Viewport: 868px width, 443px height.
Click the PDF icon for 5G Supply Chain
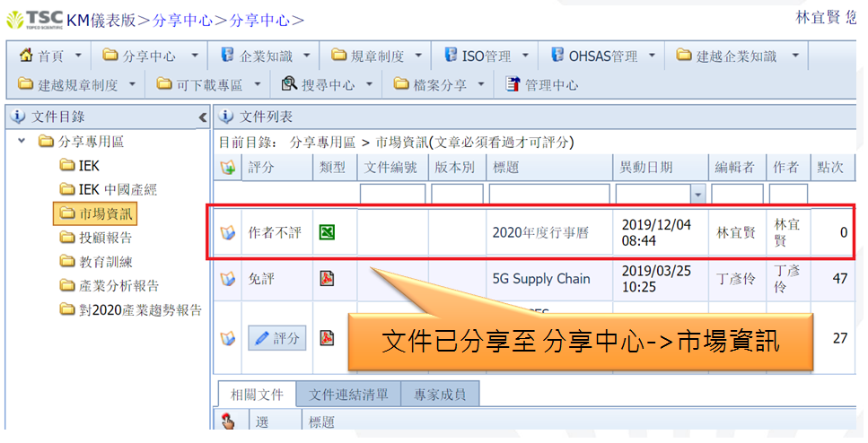pos(328,278)
